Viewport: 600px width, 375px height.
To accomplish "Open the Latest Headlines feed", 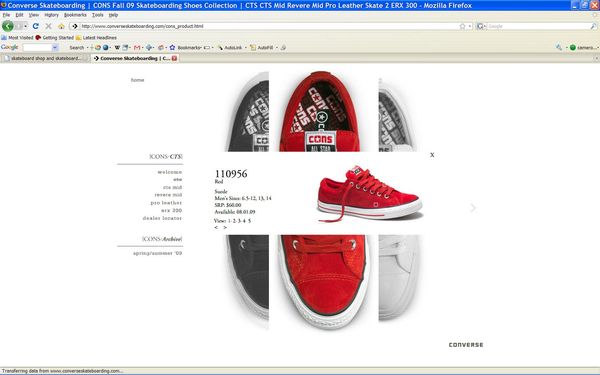I will tap(96, 38).
